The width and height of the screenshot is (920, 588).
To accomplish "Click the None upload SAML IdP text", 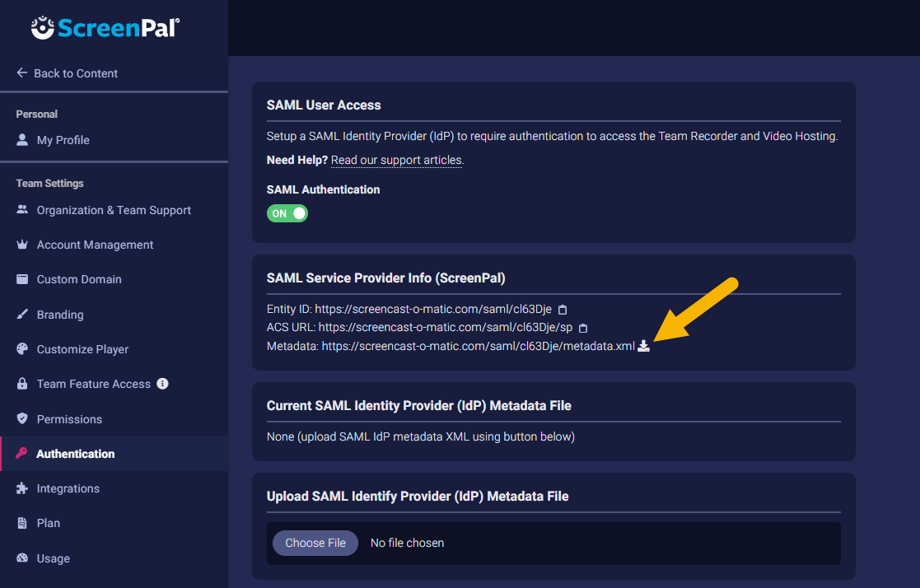I will coord(421,436).
